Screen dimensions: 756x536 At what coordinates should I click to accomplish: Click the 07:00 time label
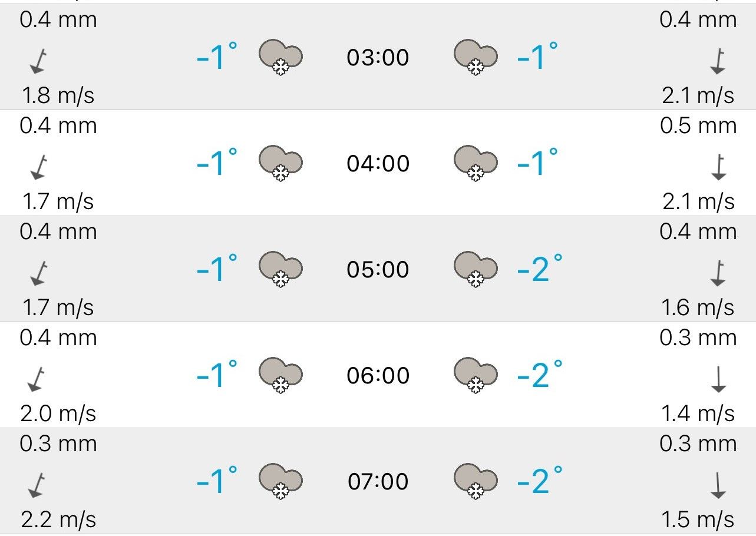[378, 482]
